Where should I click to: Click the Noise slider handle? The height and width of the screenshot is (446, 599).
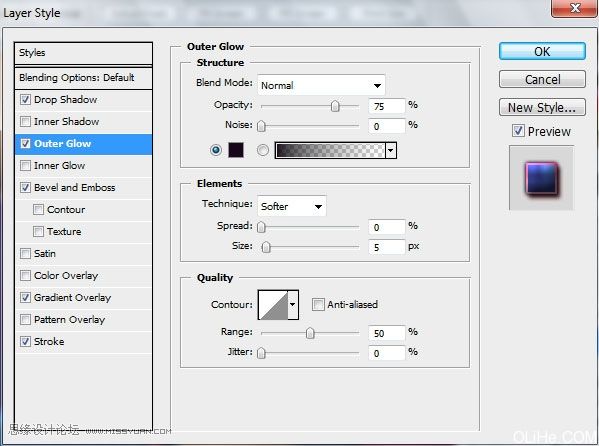coord(261,126)
